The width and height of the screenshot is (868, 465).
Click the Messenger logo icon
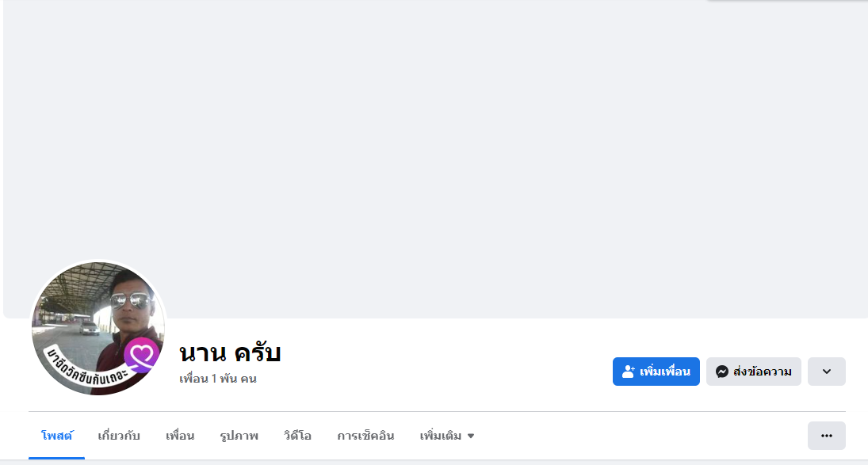pos(721,372)
